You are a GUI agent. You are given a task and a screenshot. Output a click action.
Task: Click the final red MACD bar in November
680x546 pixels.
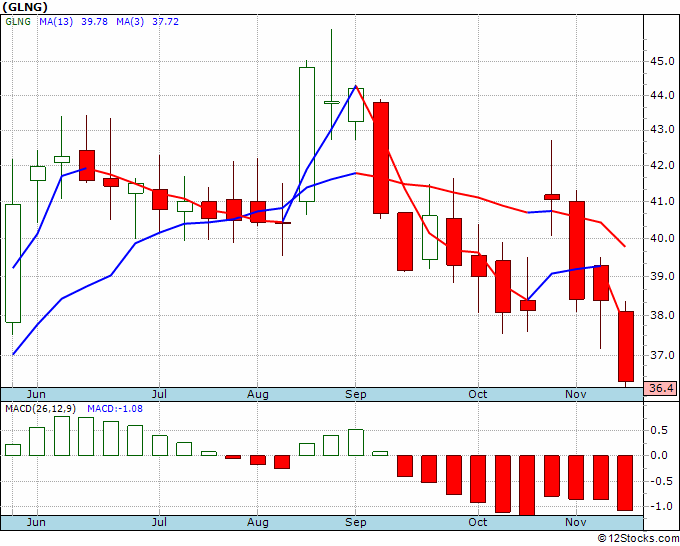626,483
